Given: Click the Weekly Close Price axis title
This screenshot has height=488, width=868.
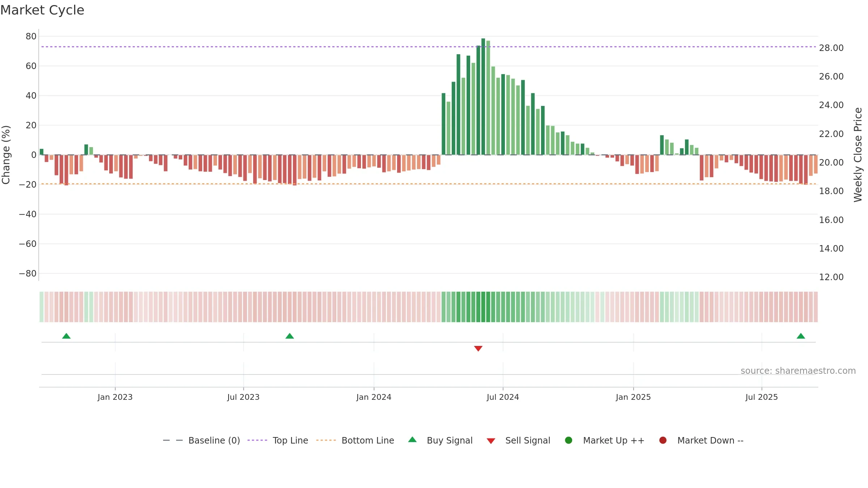Looking at the screenshot, I should [x=858, y=155].
